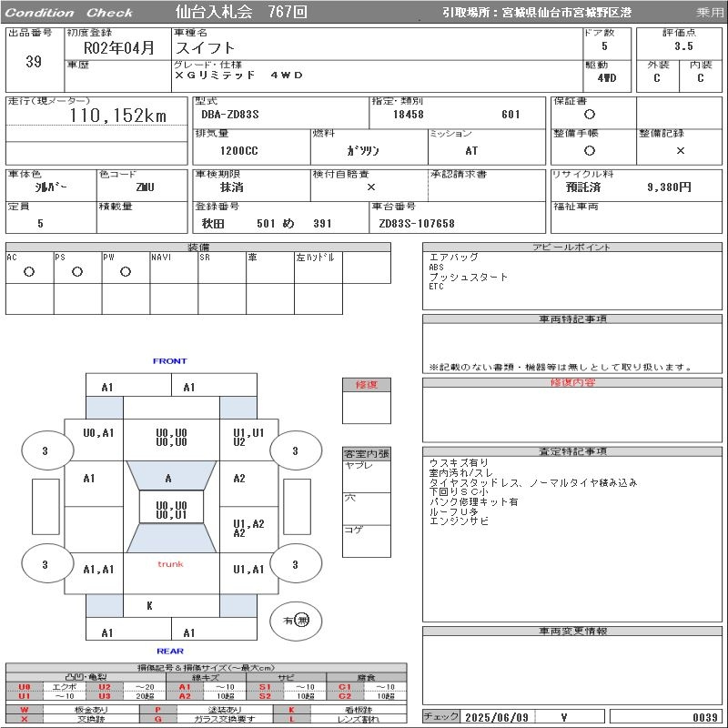Click the red U0 legend cell
Screen dimensions: 728x728
pyautogui.click(x=25, y=687)
